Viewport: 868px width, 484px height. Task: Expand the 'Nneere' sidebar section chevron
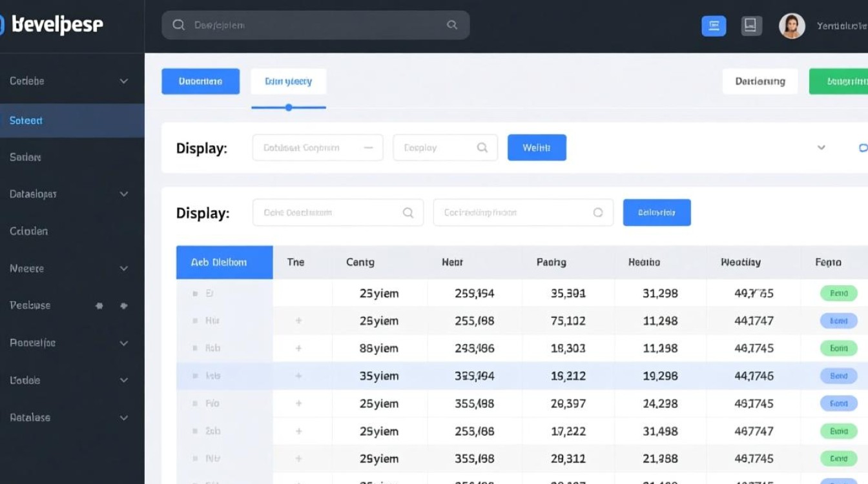point(124,268)
